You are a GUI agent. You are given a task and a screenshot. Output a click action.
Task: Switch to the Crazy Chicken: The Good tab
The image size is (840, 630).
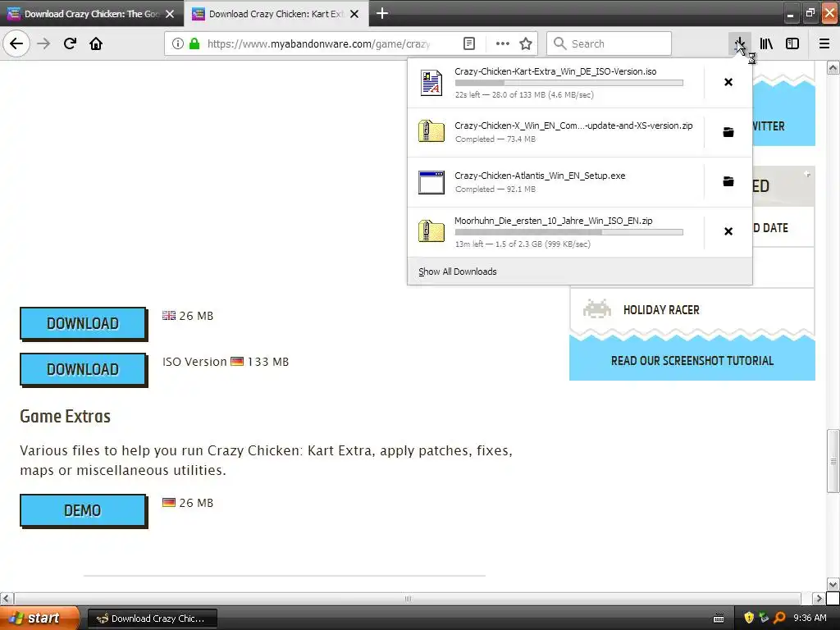click(x=92, y=14)
